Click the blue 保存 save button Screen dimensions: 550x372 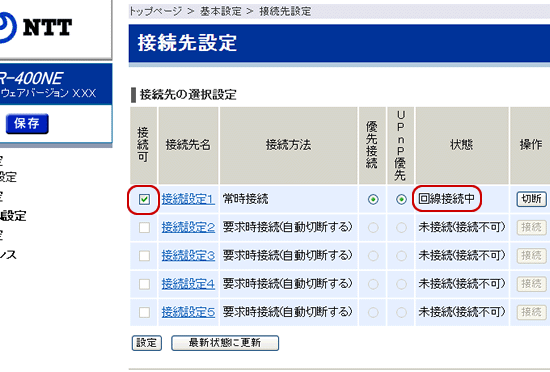coord(27,123)
